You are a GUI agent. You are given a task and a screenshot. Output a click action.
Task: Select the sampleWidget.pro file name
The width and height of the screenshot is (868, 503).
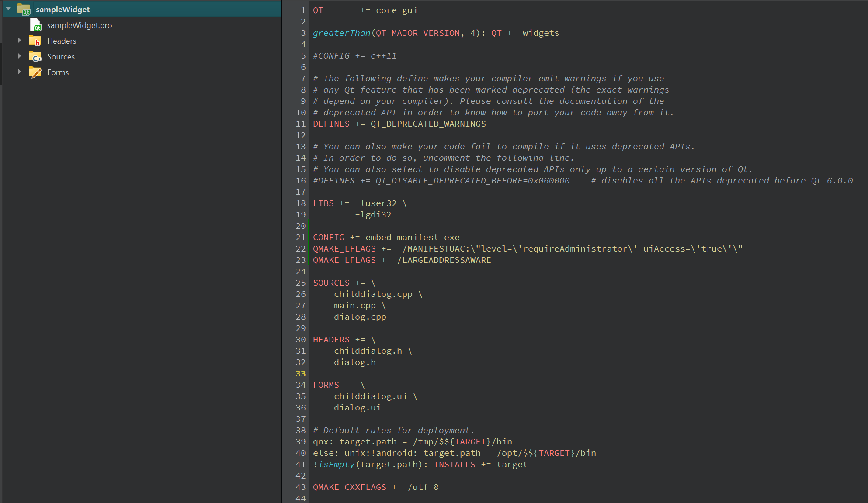[x=79, y=25]
